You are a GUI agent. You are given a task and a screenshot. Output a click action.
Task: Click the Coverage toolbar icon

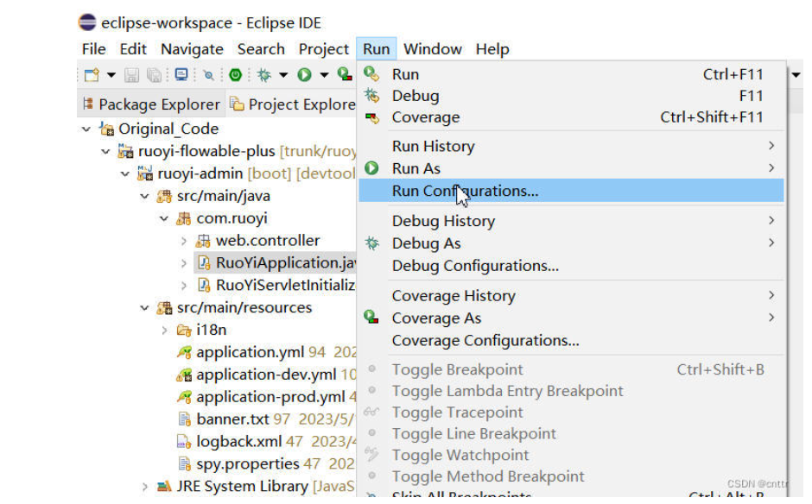click(x=345, y=75)
